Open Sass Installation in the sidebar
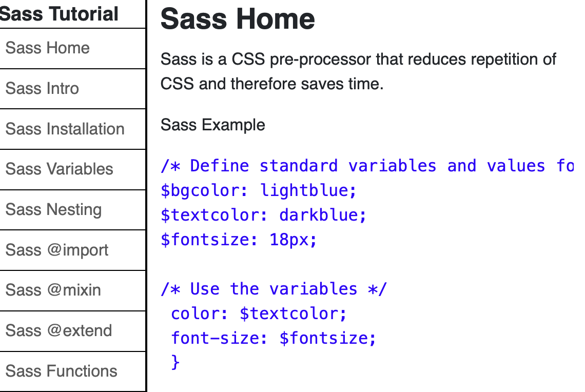 point(65,129)
